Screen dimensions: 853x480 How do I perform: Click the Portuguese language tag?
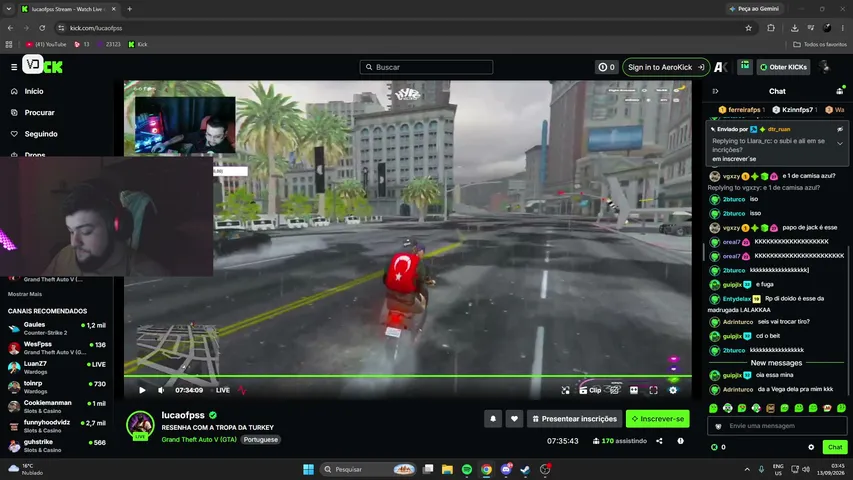tap(261, 440)
